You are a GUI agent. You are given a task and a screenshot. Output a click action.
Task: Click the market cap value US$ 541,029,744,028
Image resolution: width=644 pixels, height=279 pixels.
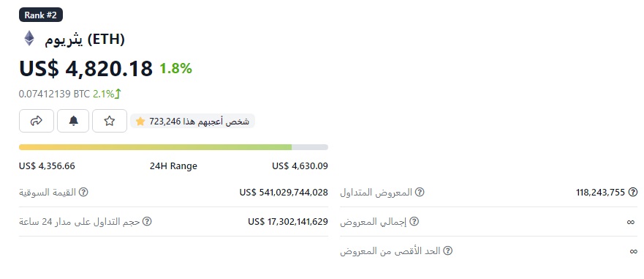pyautogui.click(x=284, y=192)
